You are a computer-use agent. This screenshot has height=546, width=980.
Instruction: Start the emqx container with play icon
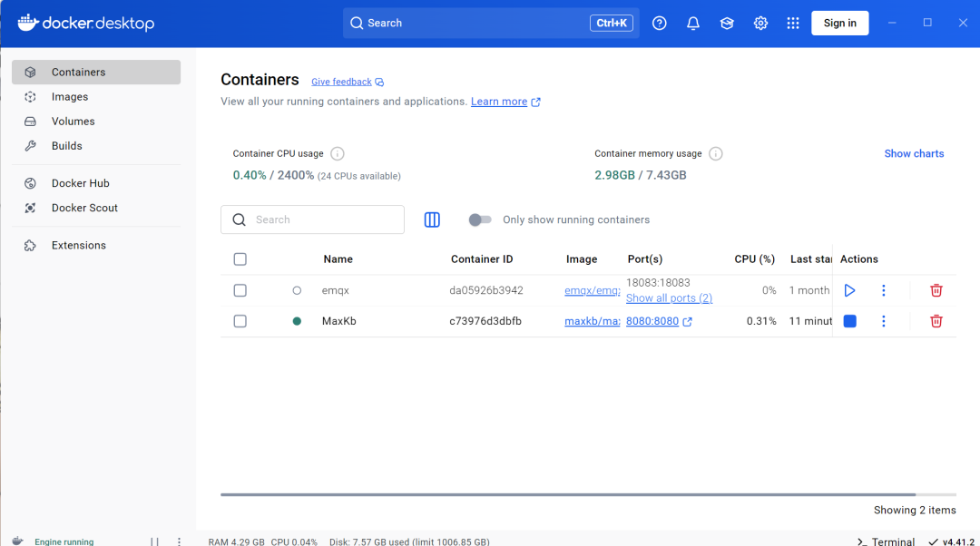(849, 290)
